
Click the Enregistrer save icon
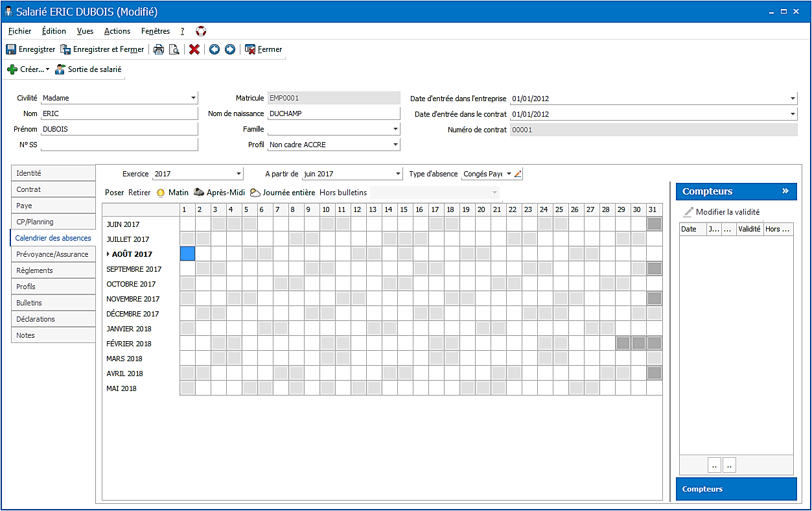(11, 49)
